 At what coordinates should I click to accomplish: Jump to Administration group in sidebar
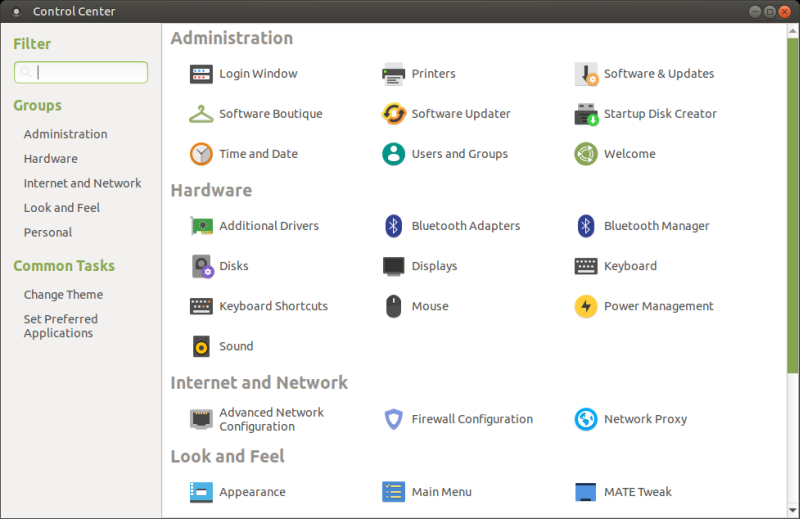coord(65,134)
